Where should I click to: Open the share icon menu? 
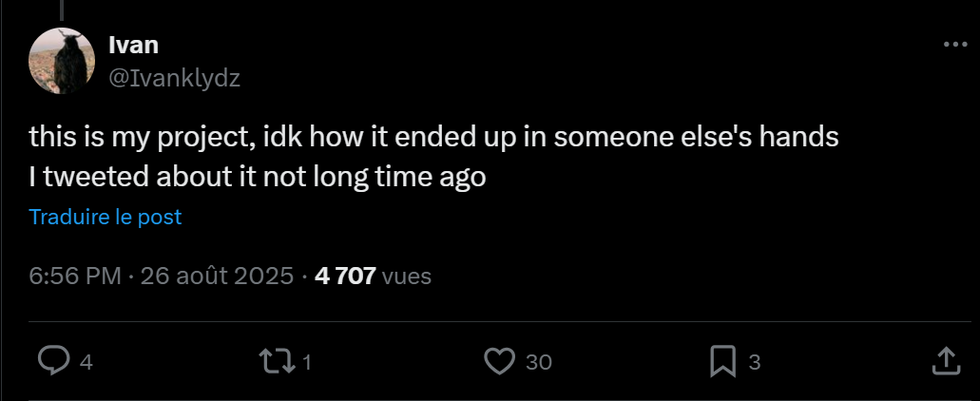[x=945, y=360]
